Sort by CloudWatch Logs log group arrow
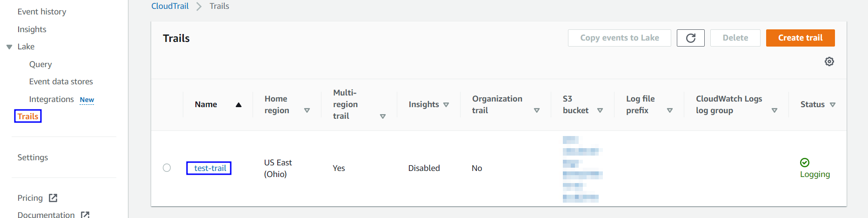The height and width of the screenshot is (218, 868). point(775,110)
